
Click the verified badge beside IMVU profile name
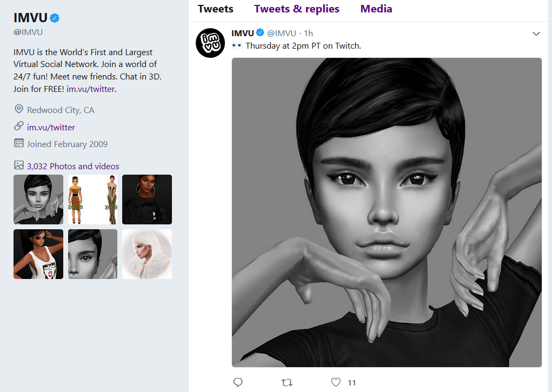click(55, 18)
